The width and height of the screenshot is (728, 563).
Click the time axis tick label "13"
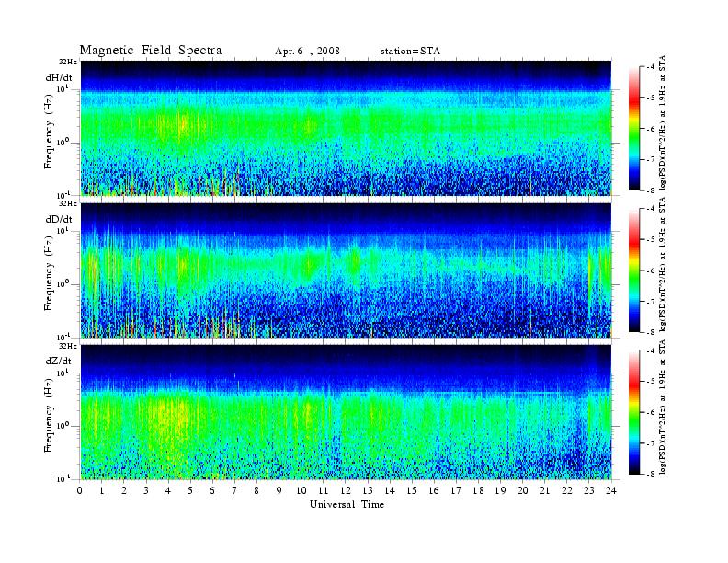pyautogui.click(x=368, y=490)
